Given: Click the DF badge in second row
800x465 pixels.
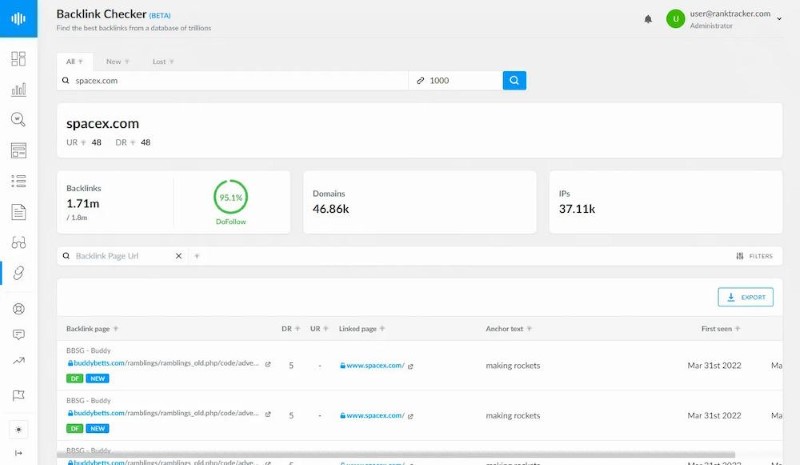Looking at the screenshot, I should [x=74, y=428].
